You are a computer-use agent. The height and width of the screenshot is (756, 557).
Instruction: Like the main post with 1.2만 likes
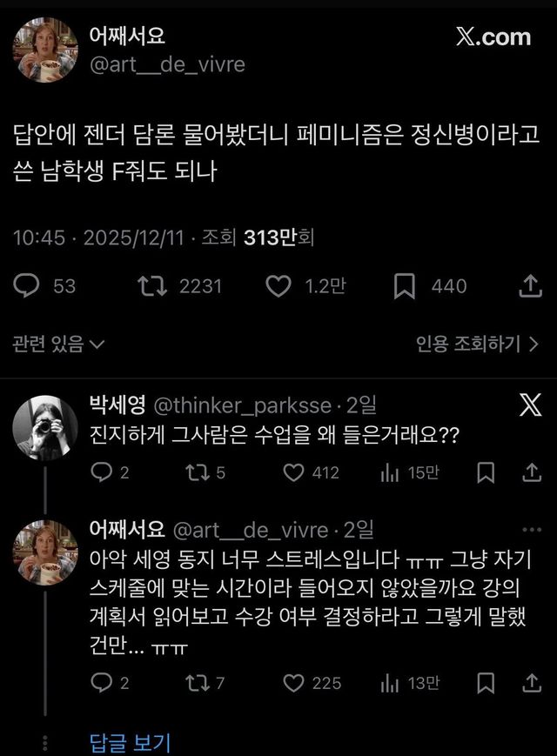278,285
